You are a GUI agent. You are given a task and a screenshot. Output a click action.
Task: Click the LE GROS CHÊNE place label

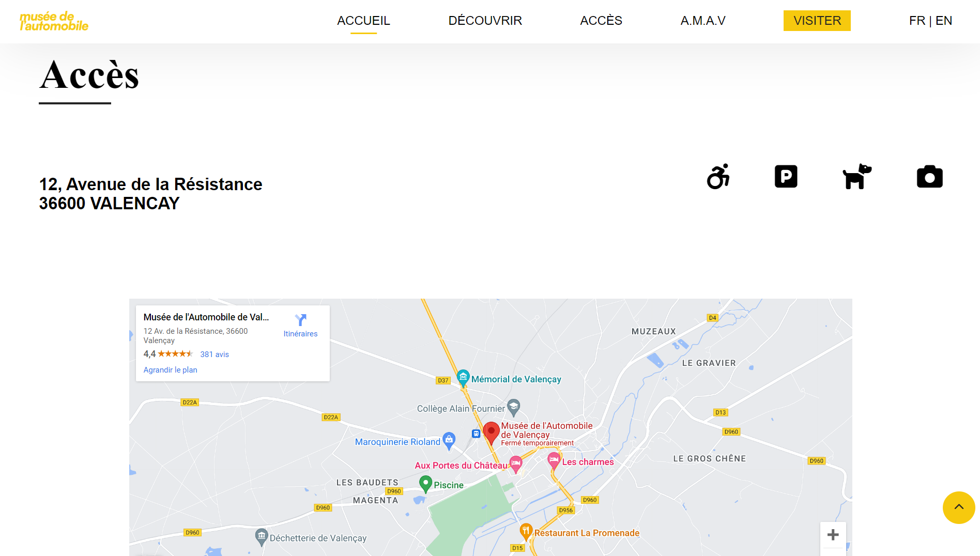point(709,459)
